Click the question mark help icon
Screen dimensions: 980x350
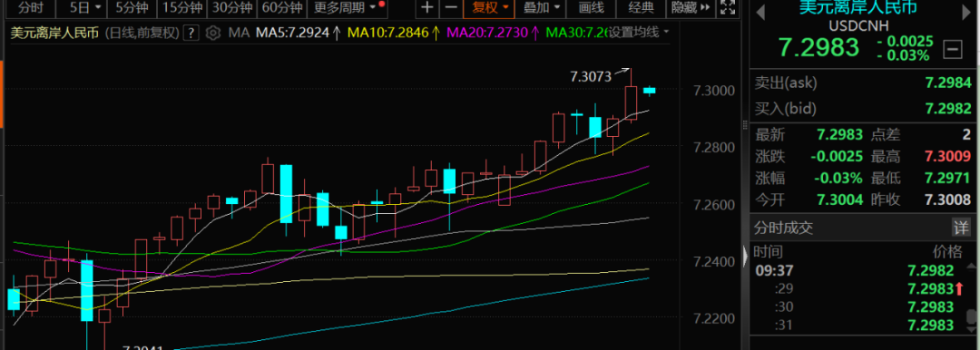(x=191, y=34)
